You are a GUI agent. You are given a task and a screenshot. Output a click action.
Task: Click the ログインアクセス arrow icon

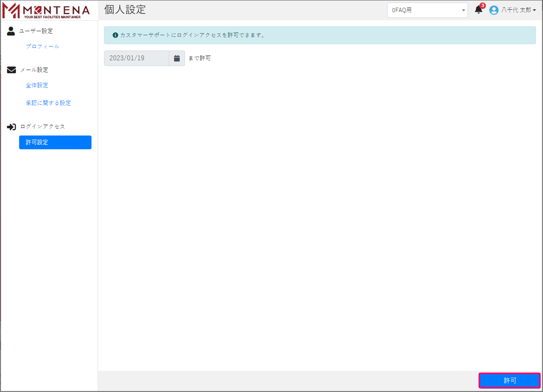coord(11,127)
